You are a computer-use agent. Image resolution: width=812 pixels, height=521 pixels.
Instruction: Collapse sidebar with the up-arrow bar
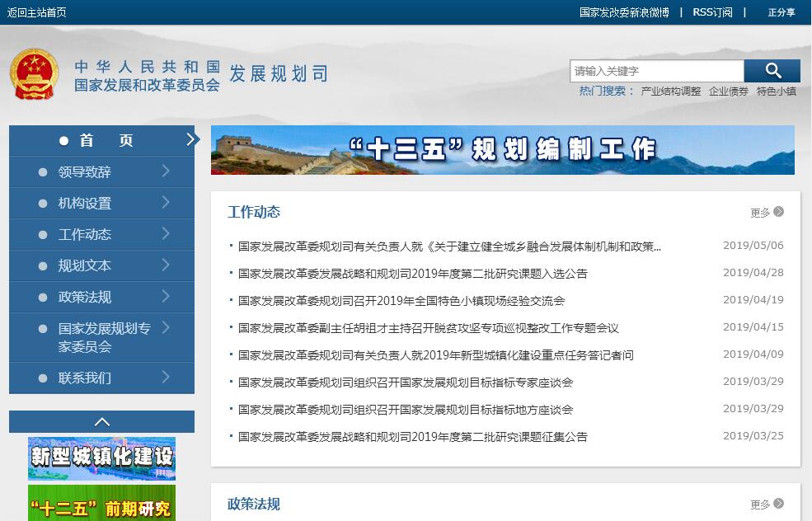click(102, 421)
